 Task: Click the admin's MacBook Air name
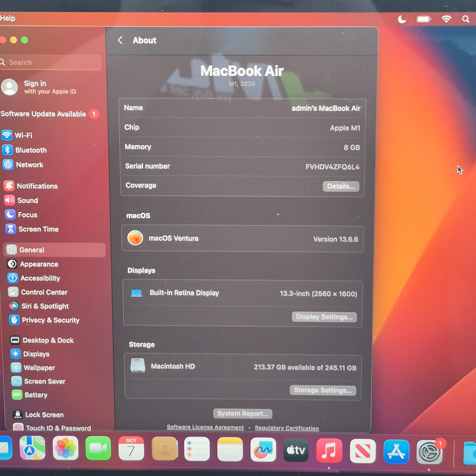(x=326, y=108)
